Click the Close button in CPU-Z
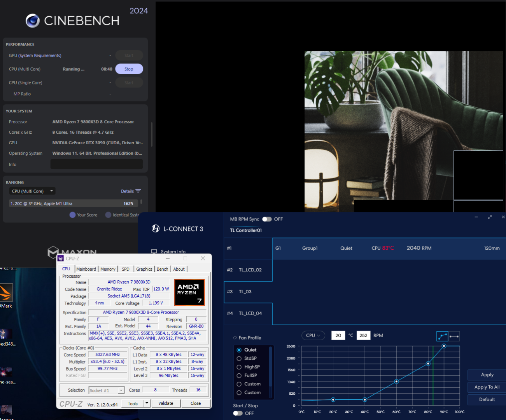The height and width of the screenshot is (420, 506). click(196, 403)
